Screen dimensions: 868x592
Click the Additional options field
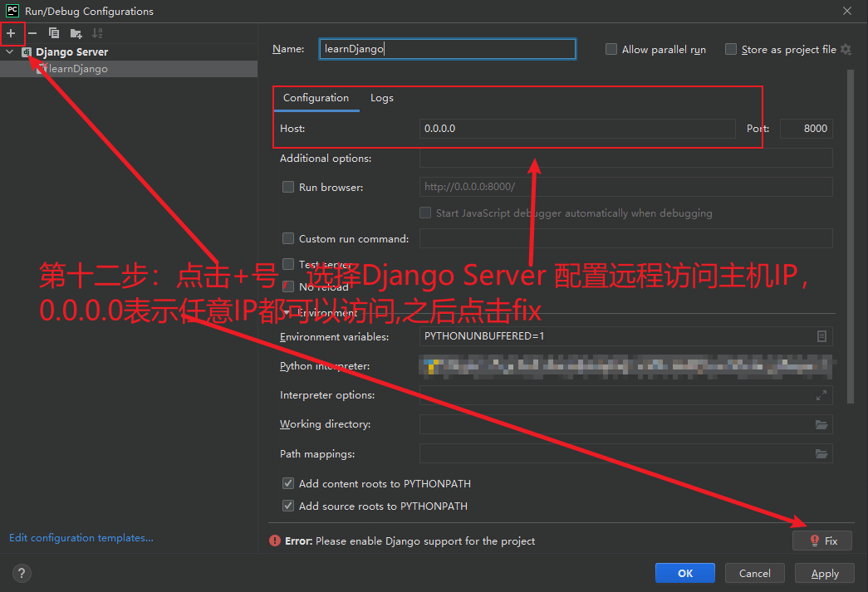tap(626, 159)
